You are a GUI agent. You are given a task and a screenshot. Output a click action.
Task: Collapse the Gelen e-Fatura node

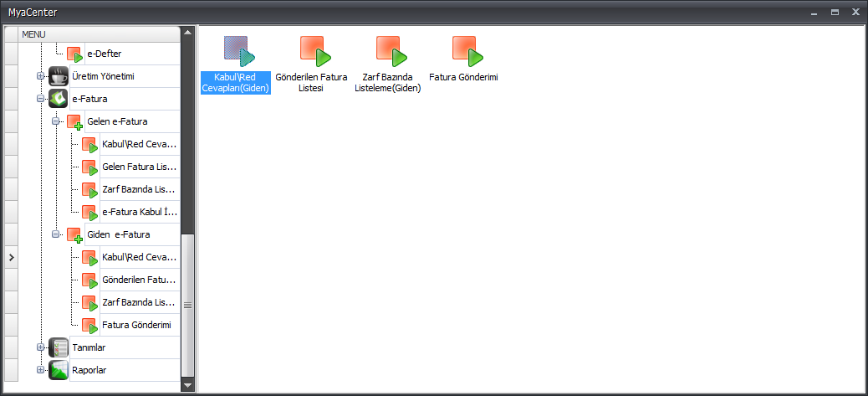(55, 121)
